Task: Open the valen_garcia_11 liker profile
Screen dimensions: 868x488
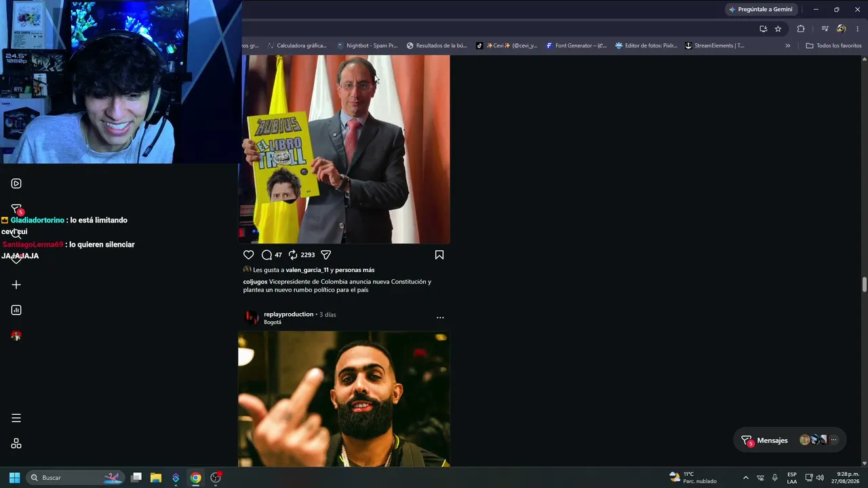Action: (x=307, y=270)
